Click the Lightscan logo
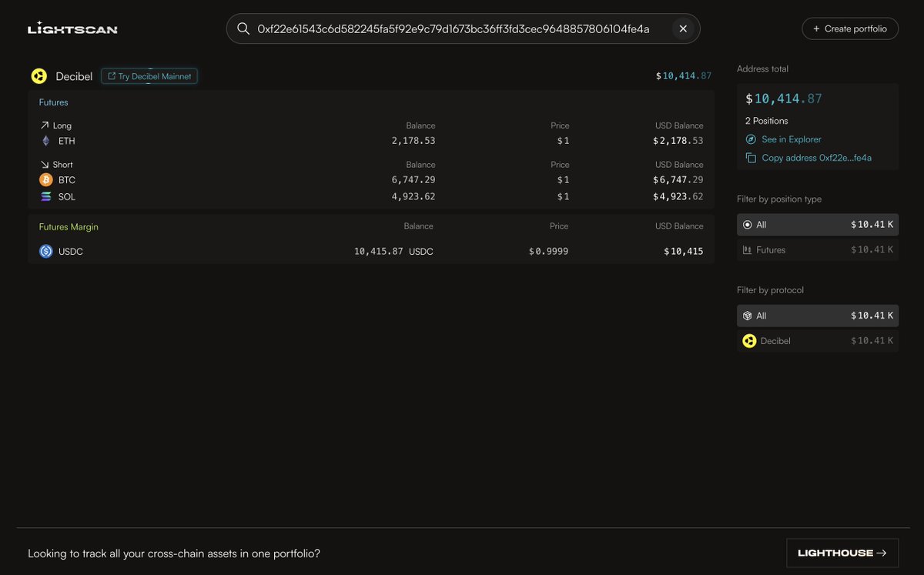The width and height of the screenshot is (924, 575). point(72,28)
